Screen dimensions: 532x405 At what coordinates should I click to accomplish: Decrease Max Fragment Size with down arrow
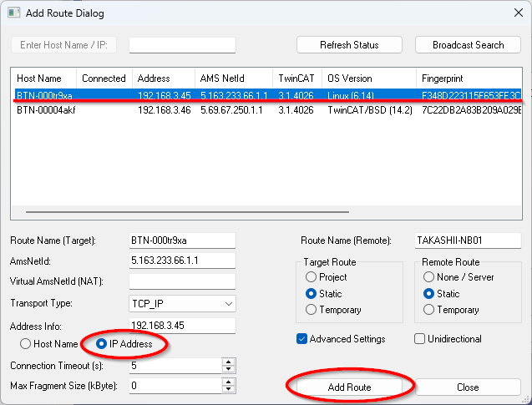[228, 390]
